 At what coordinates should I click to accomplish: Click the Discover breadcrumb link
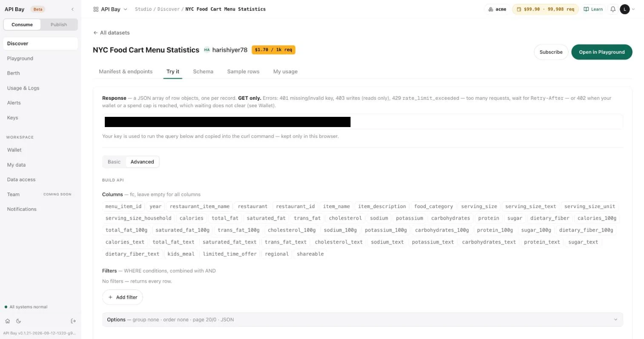point(168,9)
